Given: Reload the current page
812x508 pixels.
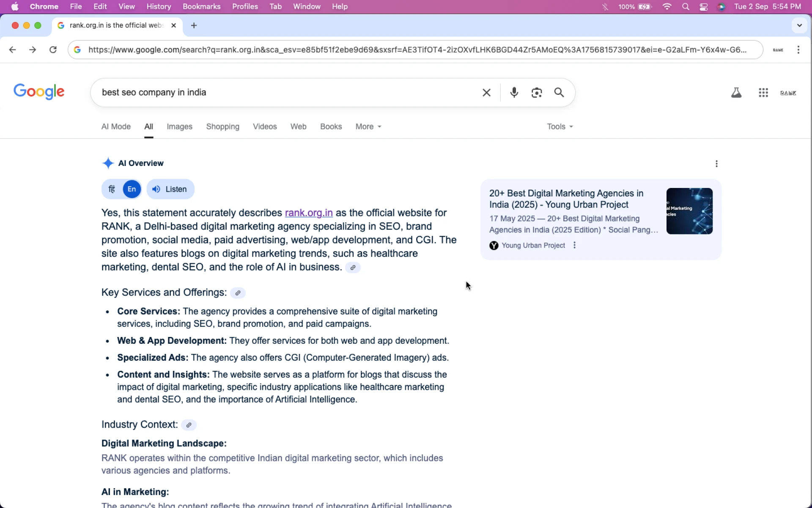Looking at the screenshot, I should [53, 50].
